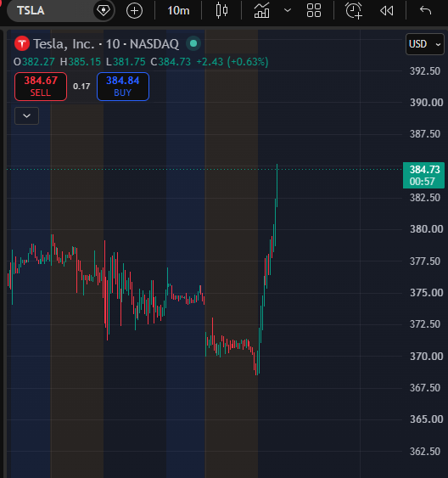Click the high value H385.15
The image size is (448, 478).
(x=81, y=62)
